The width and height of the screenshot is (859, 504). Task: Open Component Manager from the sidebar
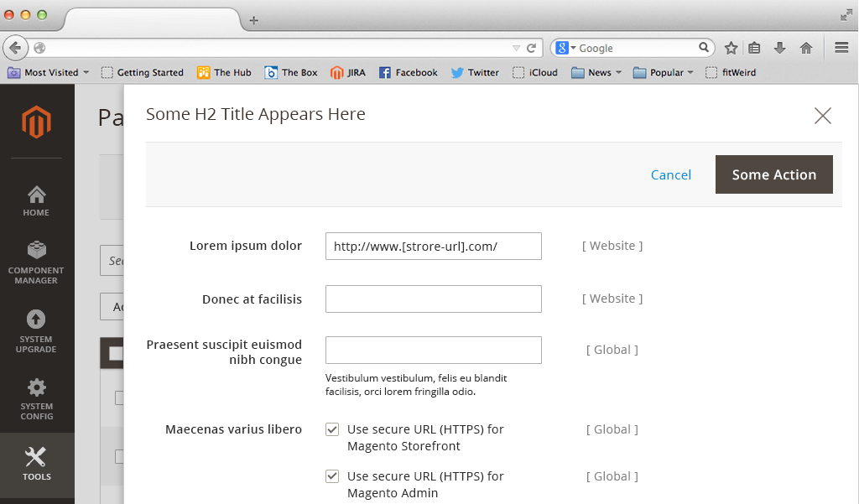pyautogui.click(x=36, y=260)
